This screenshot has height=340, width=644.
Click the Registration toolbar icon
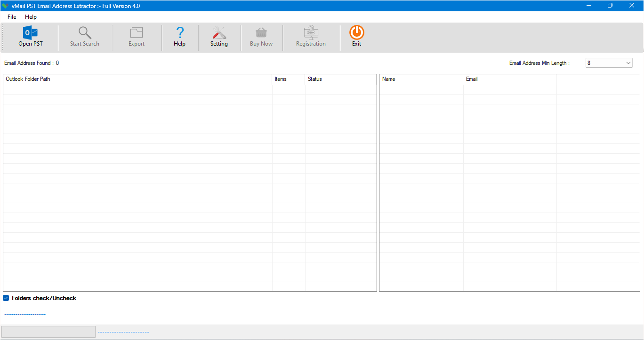pyautogui.click(x=311, y=32)
